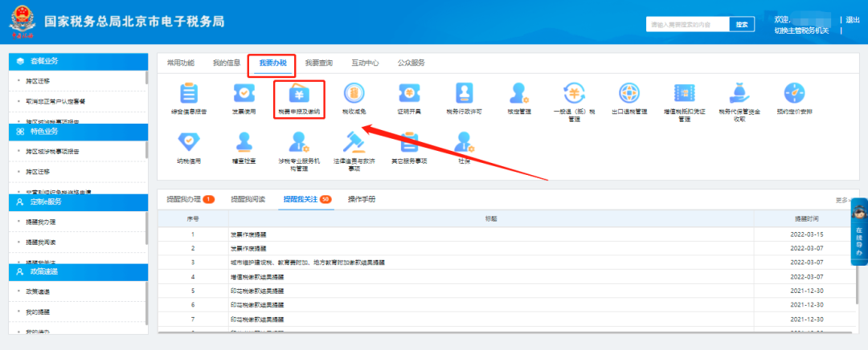Screen dimensions: 868x350
Task: Open the 社保 icon
Action: [x=464, y=142]
